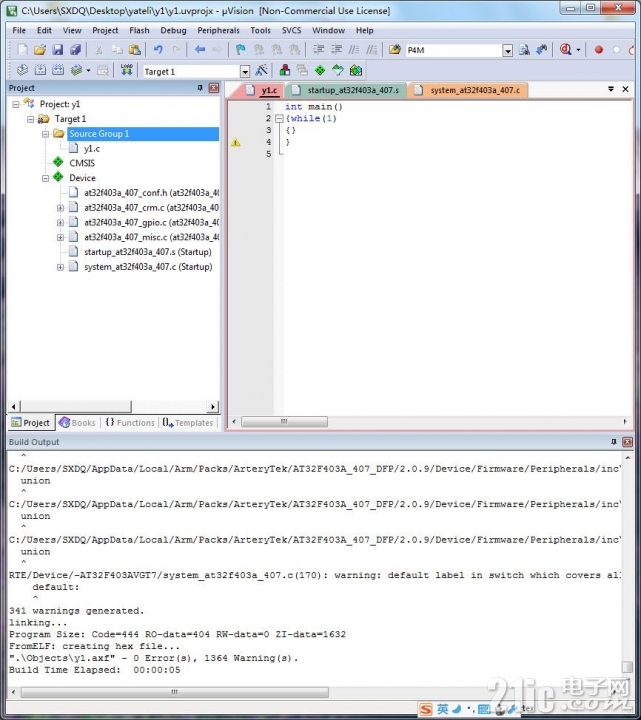Translate the current file
The width and height of the screenshot is (641, 720).
tap(22, 70)
